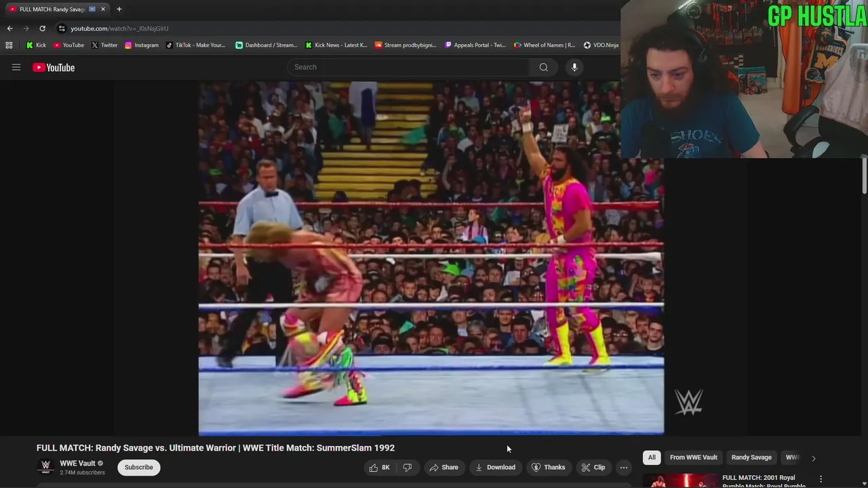The width and height of the screenshot is (868, 488).
Task: Open the YouTube bookmark
Action: pyautogui.click(x=68, y=45)
